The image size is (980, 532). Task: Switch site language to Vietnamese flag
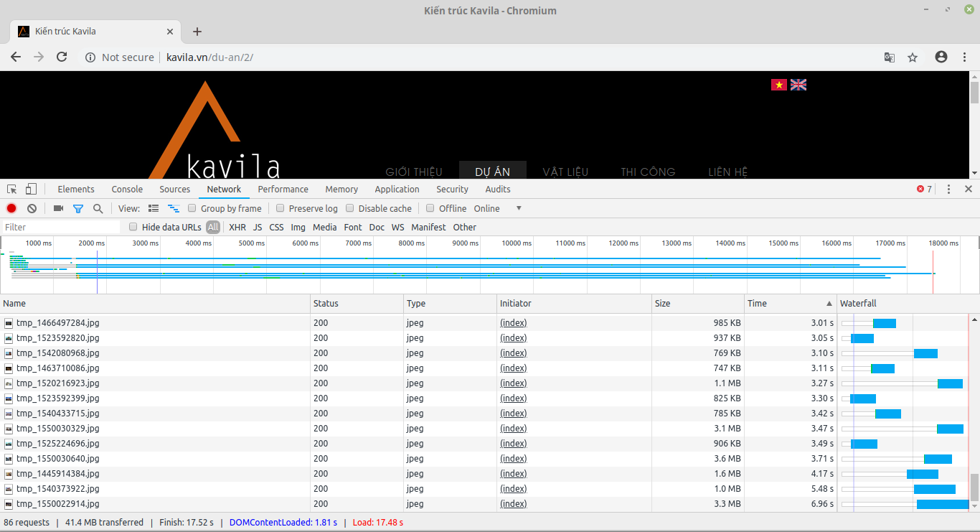pyautogui.click(x=779, y=85)
